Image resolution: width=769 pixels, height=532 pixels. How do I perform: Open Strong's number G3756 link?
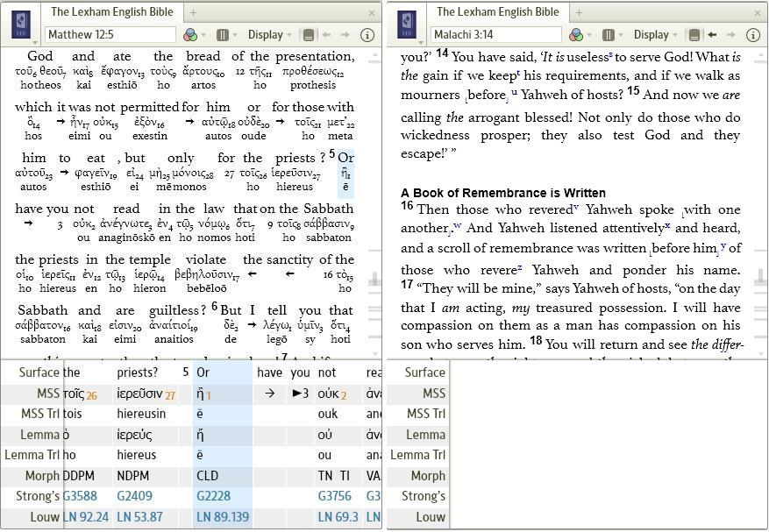point(334,496)
